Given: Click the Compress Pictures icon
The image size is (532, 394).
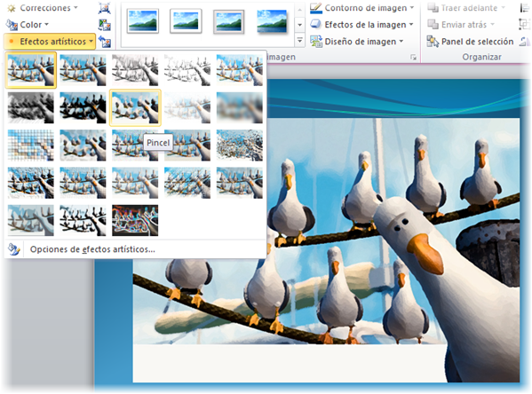Looking at the screenshot, I should click(x=104, y=8).
